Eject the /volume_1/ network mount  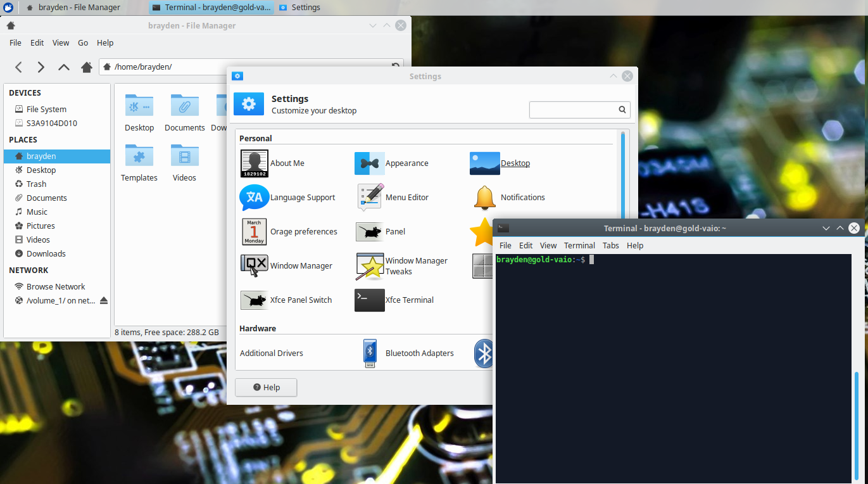104,300
